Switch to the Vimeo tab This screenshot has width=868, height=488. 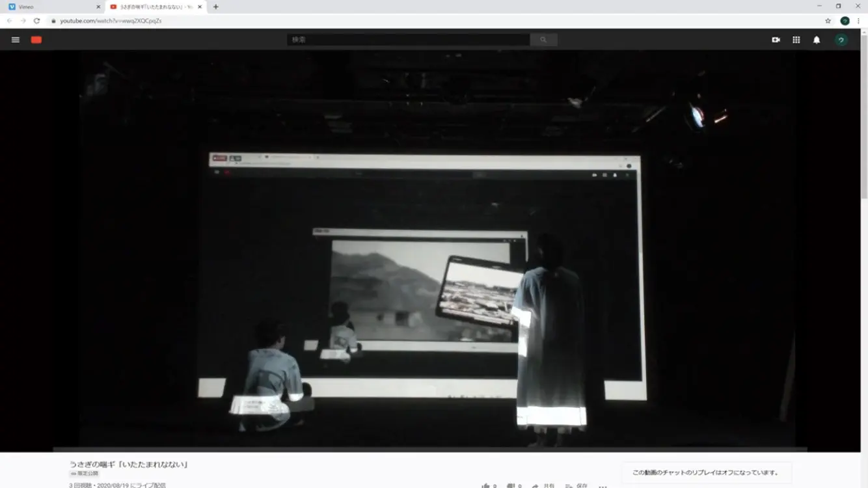[x=52, y=7]
